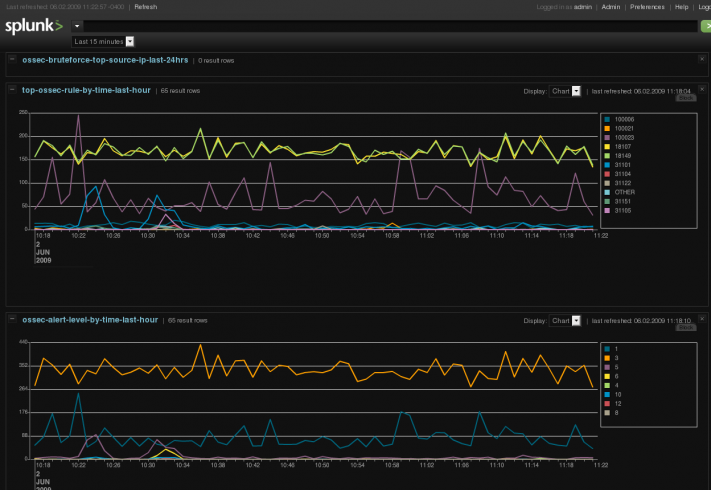Open the top-ossec-rule-by-time-last-hour title link
711x490 pixels.
[x=86, y=90]
